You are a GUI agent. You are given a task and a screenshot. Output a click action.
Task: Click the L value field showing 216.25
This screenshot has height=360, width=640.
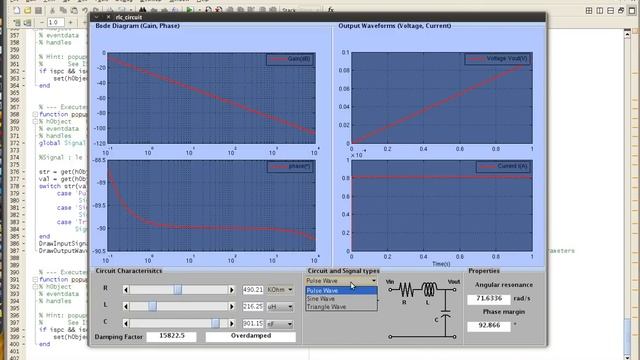tap(253, 306)
